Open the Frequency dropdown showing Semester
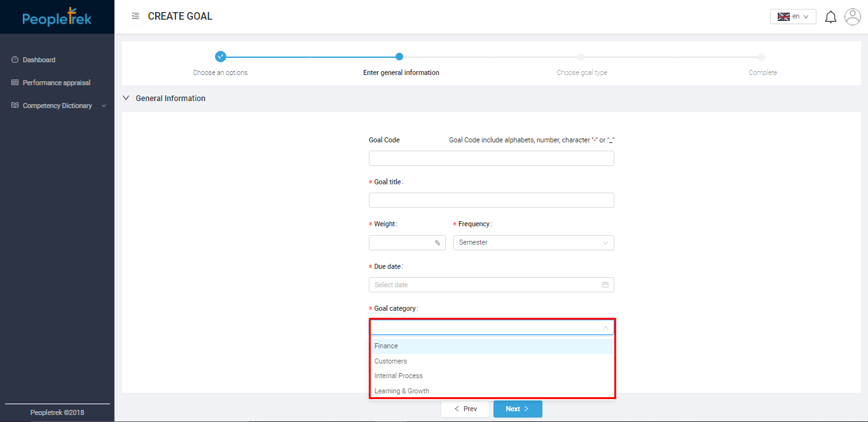Viewport: 868px width, 422px height. (533, 243)
